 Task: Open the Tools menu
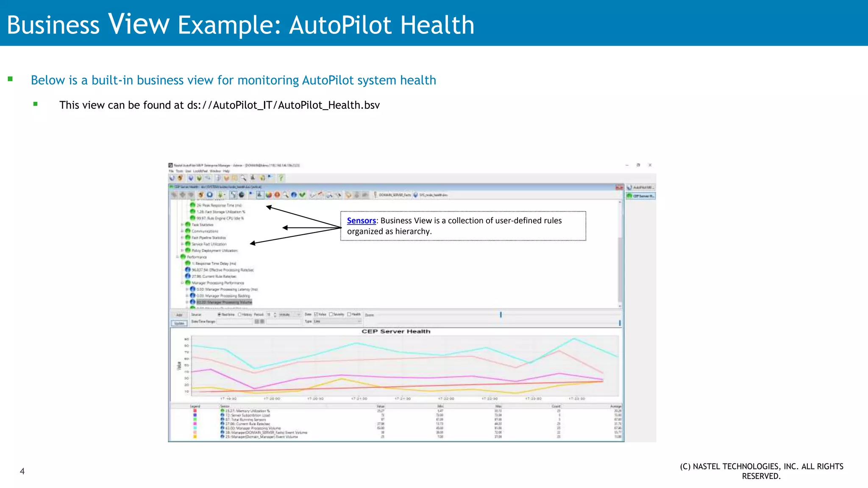click(x=179, y=171)
